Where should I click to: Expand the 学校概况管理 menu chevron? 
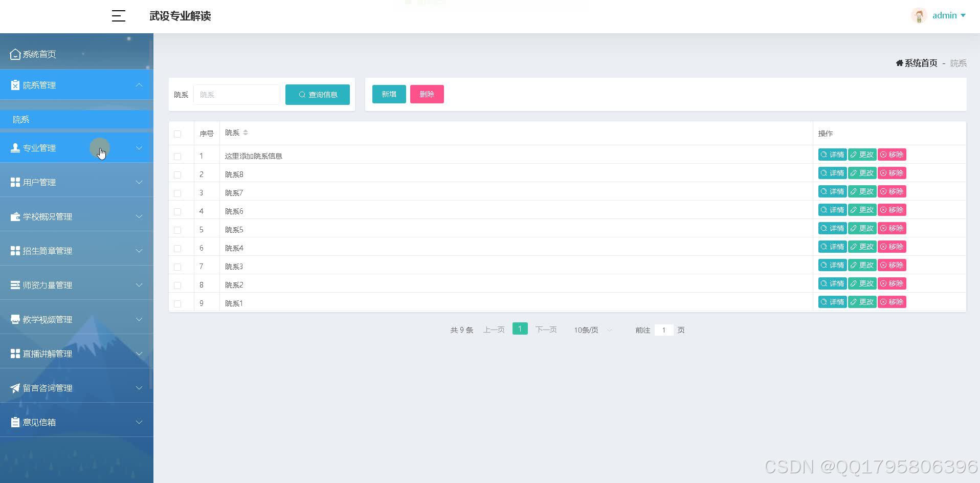tap(139, 216)
